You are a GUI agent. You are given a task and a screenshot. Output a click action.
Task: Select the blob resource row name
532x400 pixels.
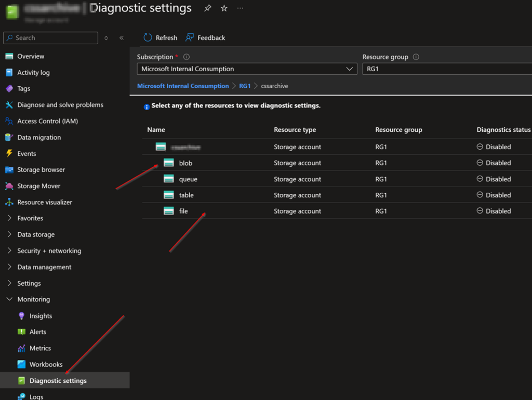point(185,163)
